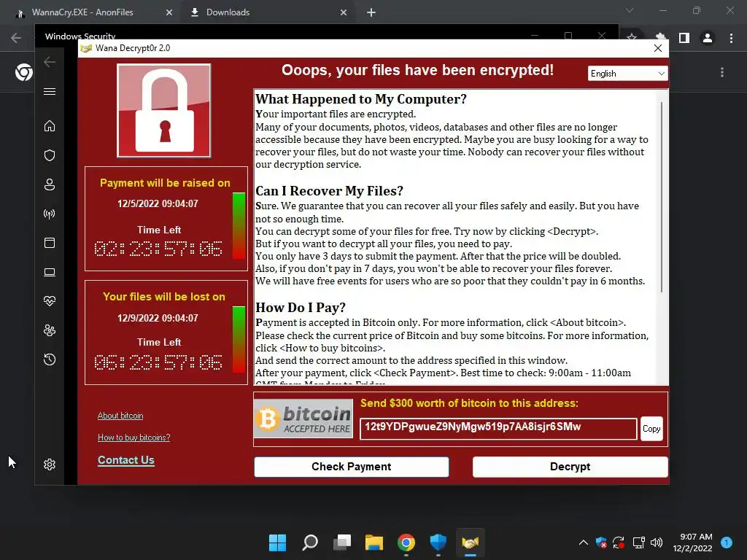Open notification badge in tray
The image size is (747, 560).
pos(727,542)
